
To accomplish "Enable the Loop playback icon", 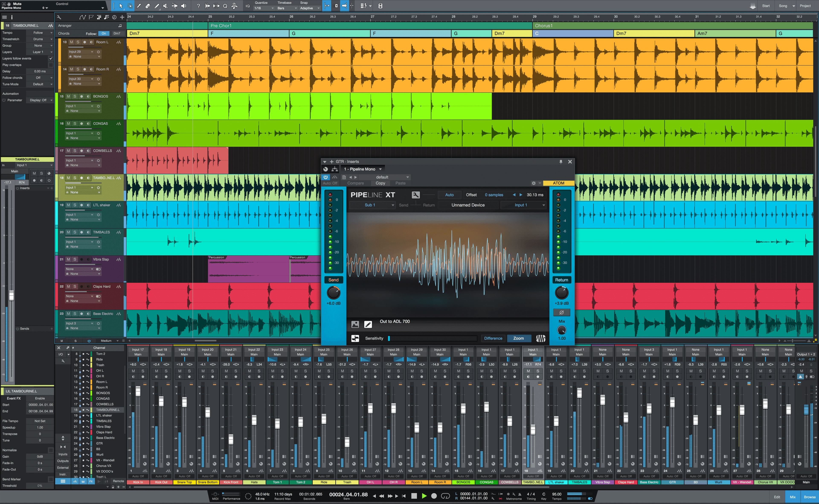I will [x=446, y=496].
